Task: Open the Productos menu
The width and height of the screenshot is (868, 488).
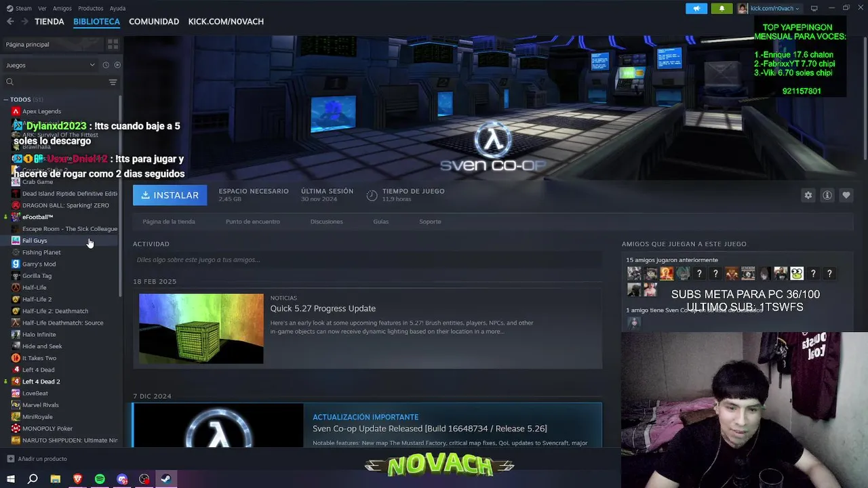Action: 91,8
